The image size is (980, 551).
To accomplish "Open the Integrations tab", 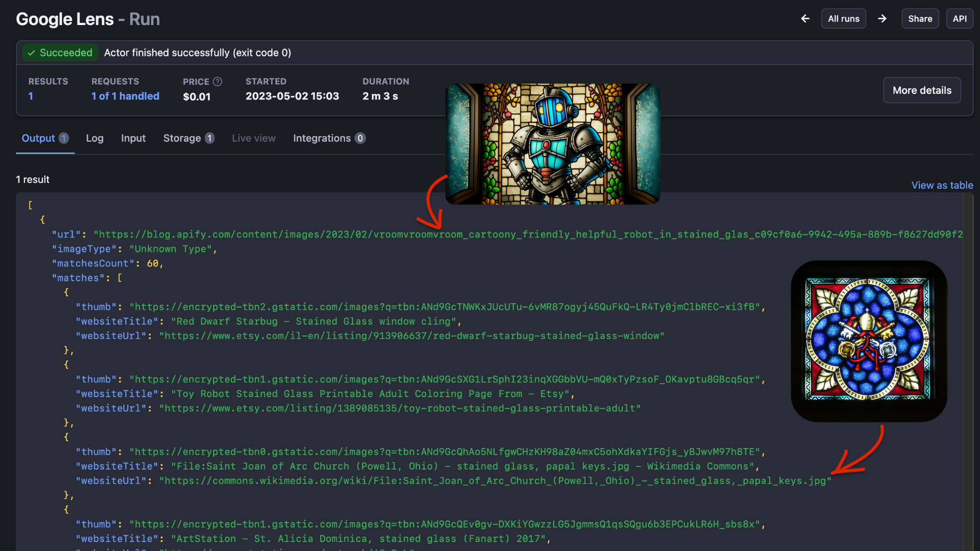I will (x=321, y=138).
